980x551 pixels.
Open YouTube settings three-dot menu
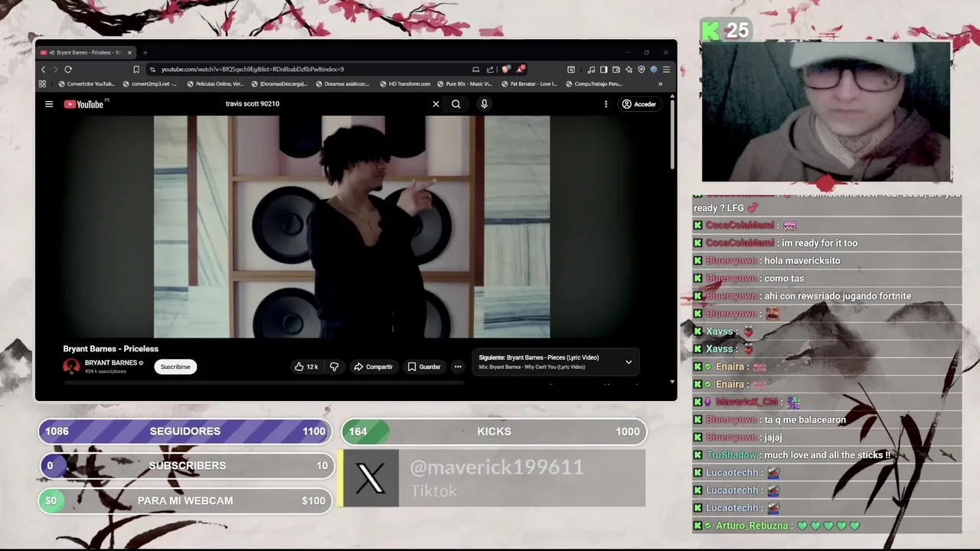click(x=606, y=104)
